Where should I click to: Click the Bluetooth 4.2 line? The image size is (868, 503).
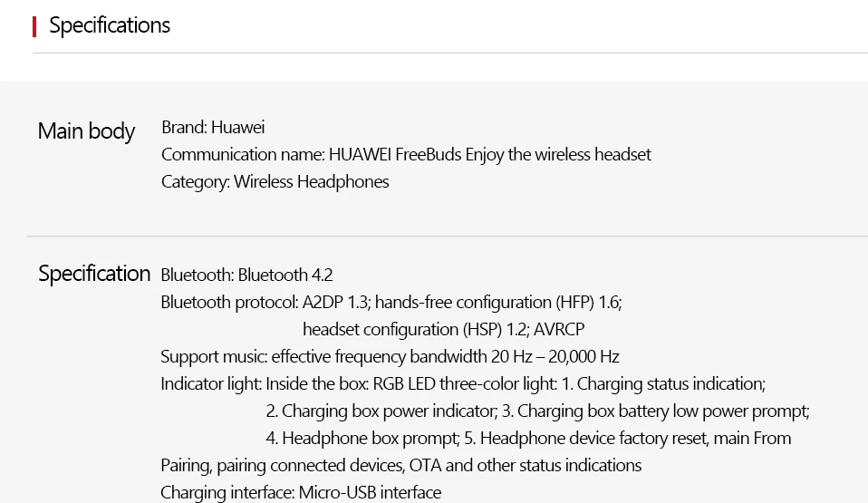click(x=246, y=275)
